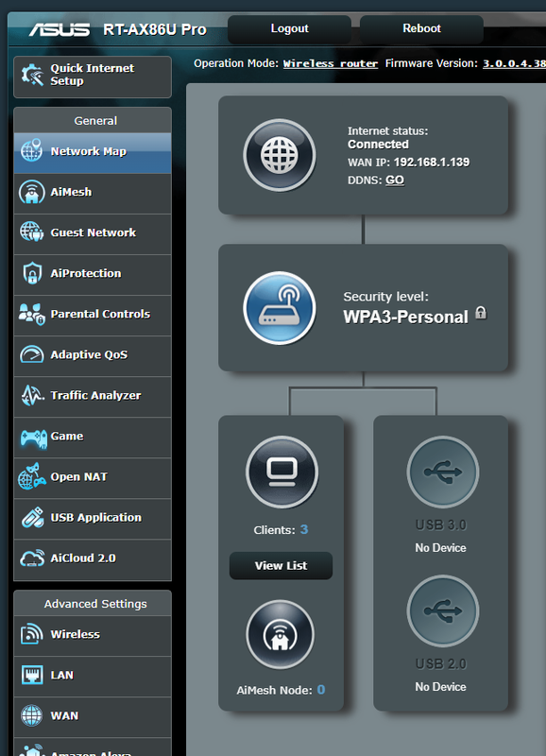Click the padlock icon beside WPA3-Personal

[x=481, y=313]
